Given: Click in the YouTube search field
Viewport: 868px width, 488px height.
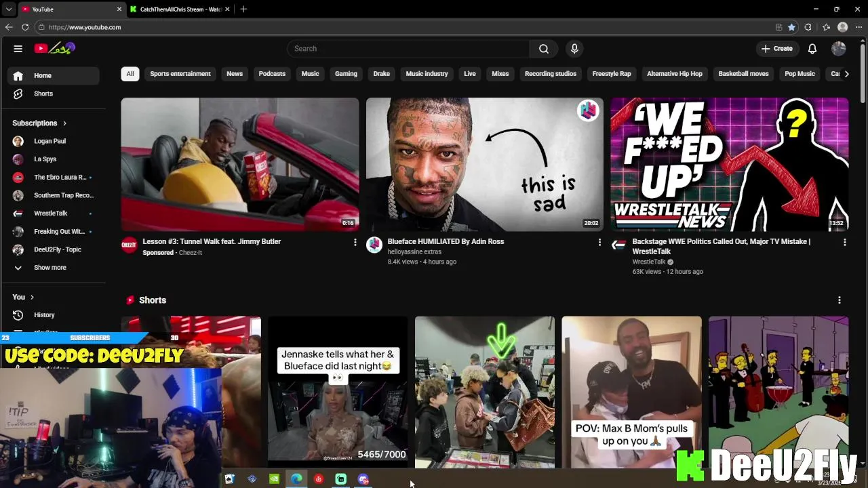Looking at the screenshot, I should click(x=408, y=49).
